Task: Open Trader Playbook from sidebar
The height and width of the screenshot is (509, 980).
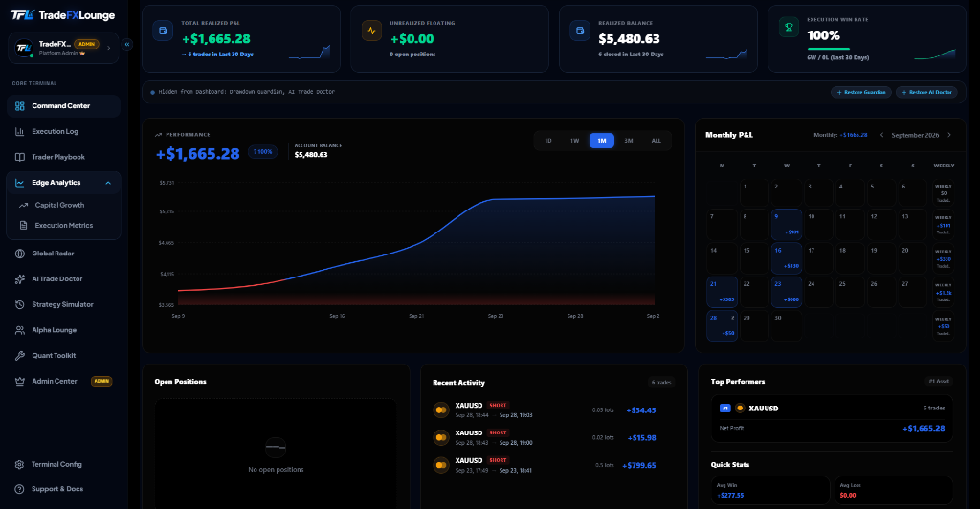Action: click(63, 157)
